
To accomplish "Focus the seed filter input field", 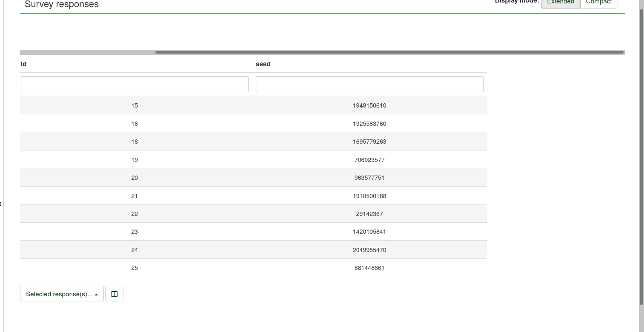I will click(x=369, y=84).
